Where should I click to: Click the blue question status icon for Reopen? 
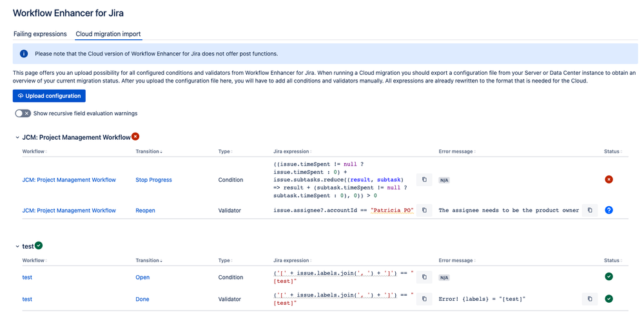(x=609, y=210)
